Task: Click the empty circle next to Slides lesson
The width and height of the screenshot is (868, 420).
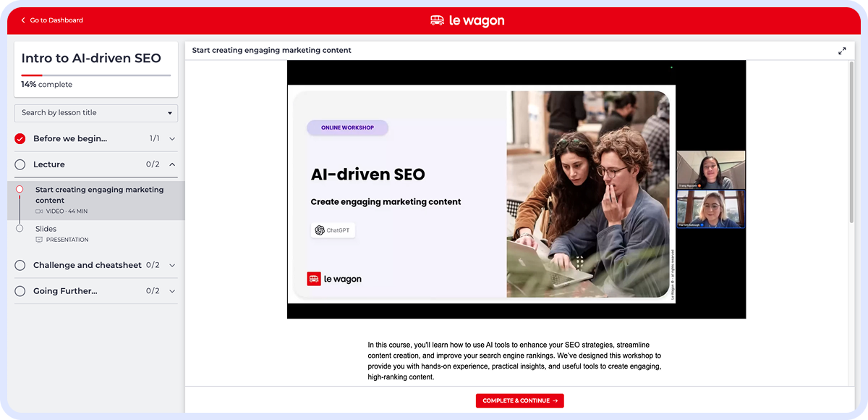Action: coord(20,229)
